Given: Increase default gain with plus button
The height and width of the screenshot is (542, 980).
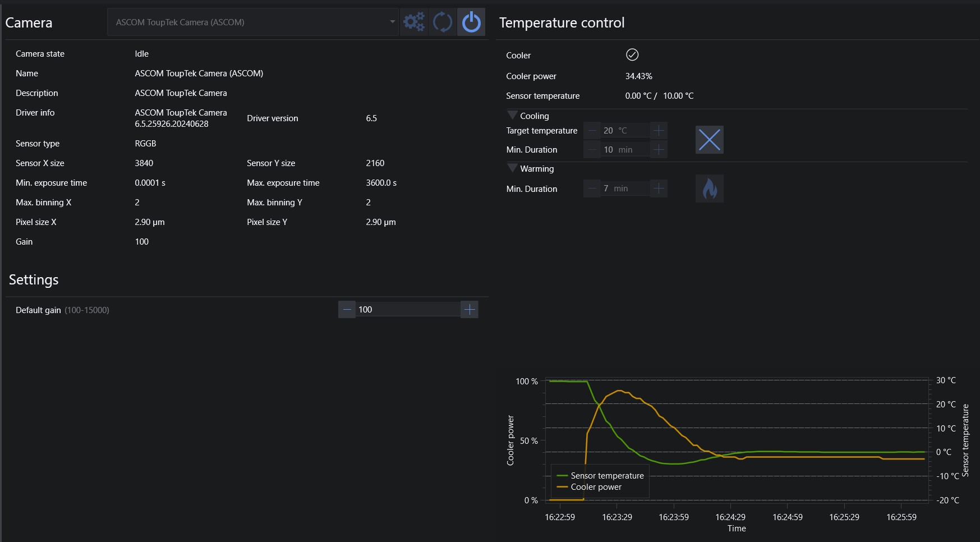Looking at the screenshot, I should 470,310.
